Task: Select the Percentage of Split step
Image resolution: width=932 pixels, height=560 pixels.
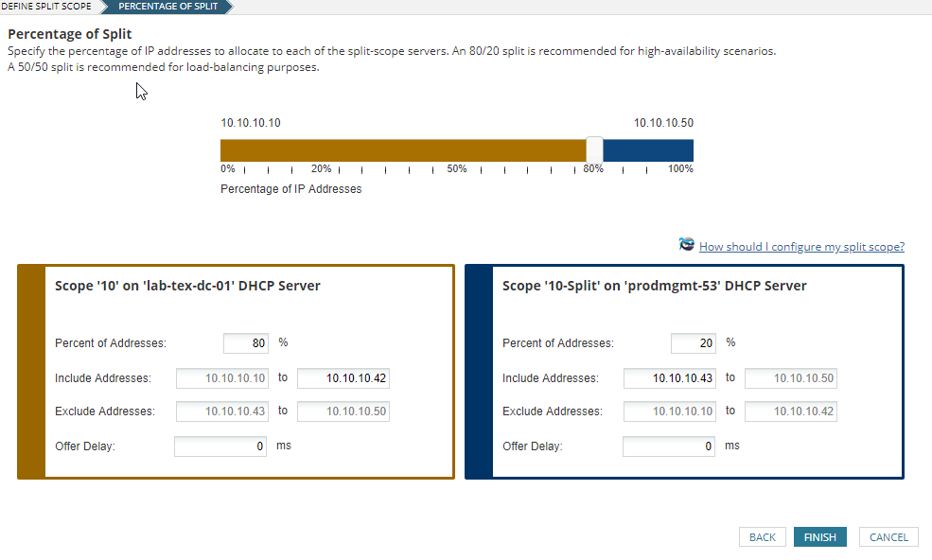Action: click(x=167, y=7)
